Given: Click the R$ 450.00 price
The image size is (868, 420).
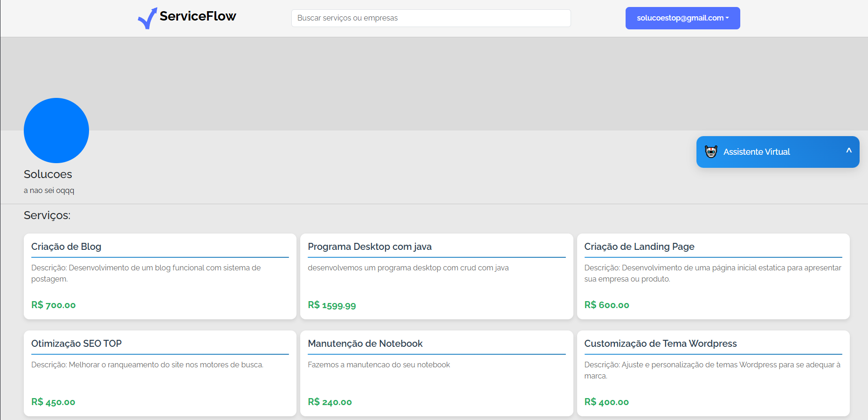Looking at the screenshot, I should tap(53, 402).
